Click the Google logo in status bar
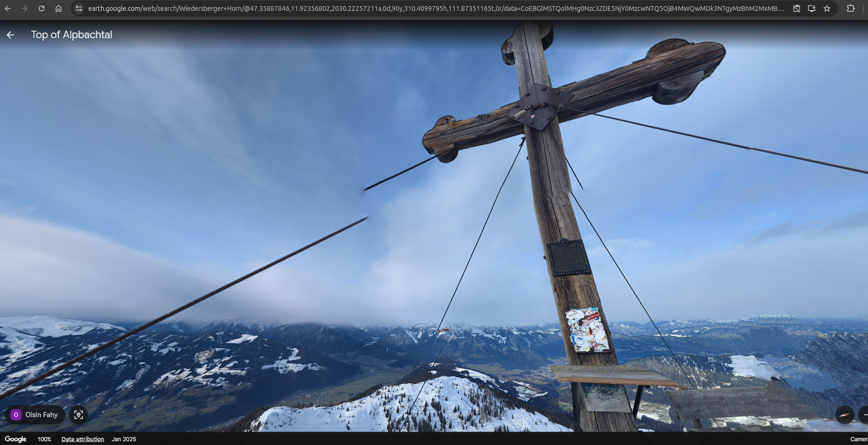This screenshot has height=445, width=868. click(x=16, y=439)
